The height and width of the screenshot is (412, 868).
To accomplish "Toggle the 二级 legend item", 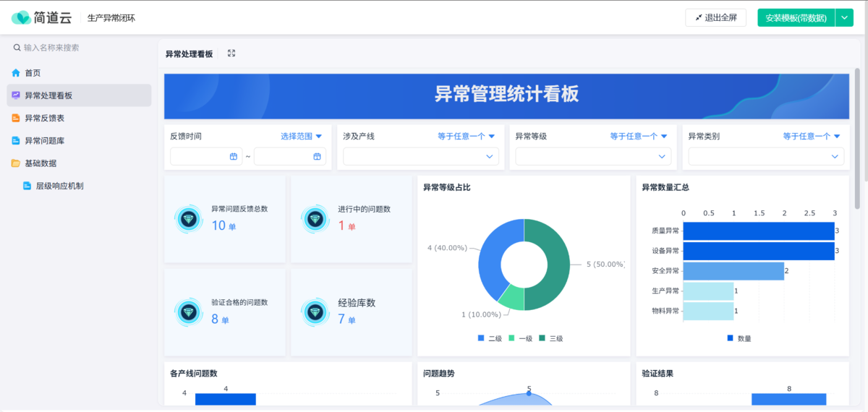I will pos(490,338).
